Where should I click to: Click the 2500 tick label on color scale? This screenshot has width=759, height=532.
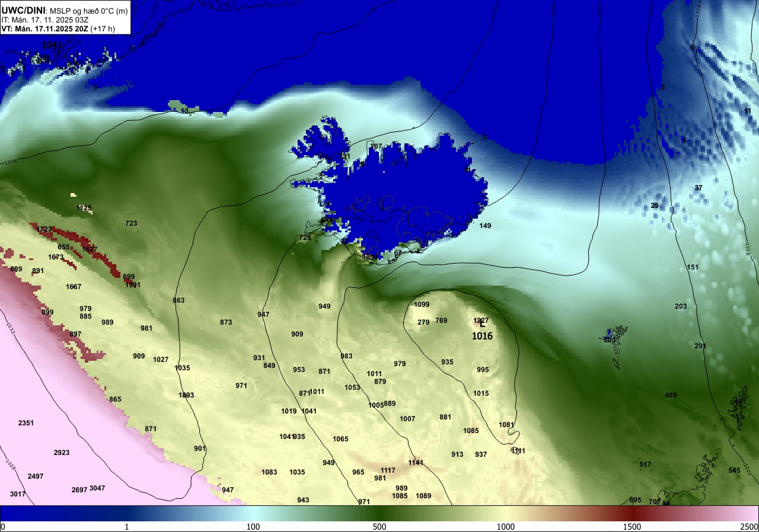(x=750, y=527)
